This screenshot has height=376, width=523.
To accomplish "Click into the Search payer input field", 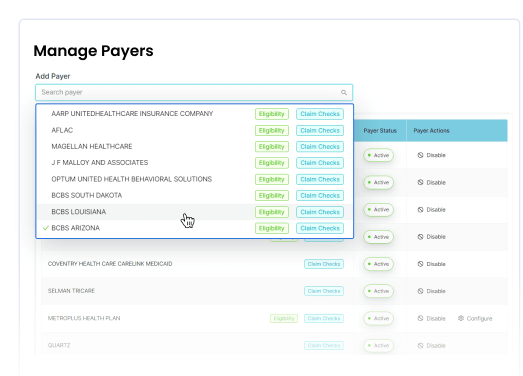I will (194, 92).
